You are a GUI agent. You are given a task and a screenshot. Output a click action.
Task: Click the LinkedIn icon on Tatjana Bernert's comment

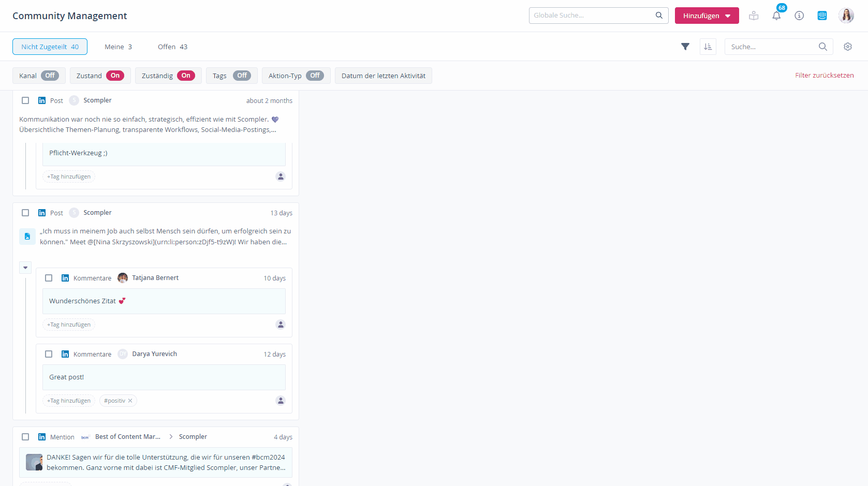pyautogui.click(x=65, y=278)
